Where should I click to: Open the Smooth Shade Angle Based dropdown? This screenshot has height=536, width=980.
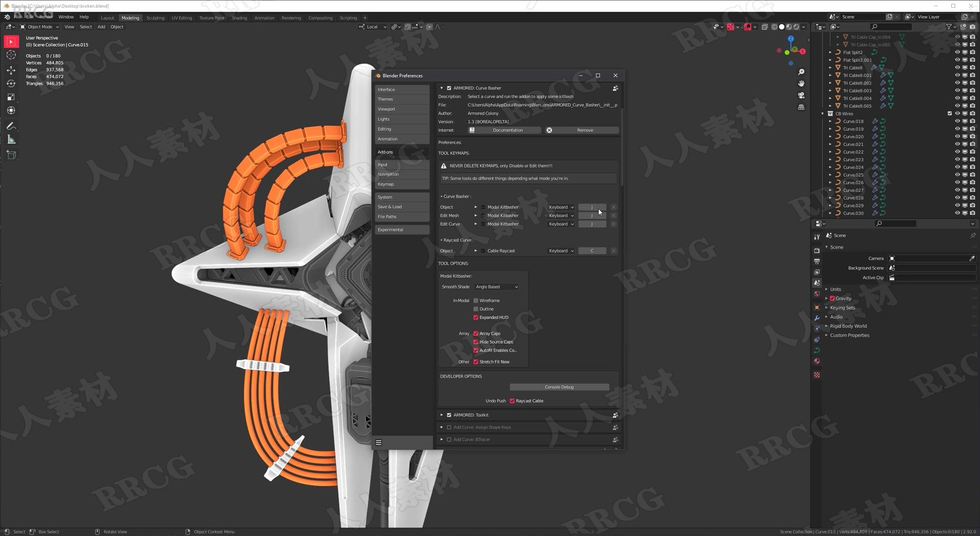click(496, 287)
